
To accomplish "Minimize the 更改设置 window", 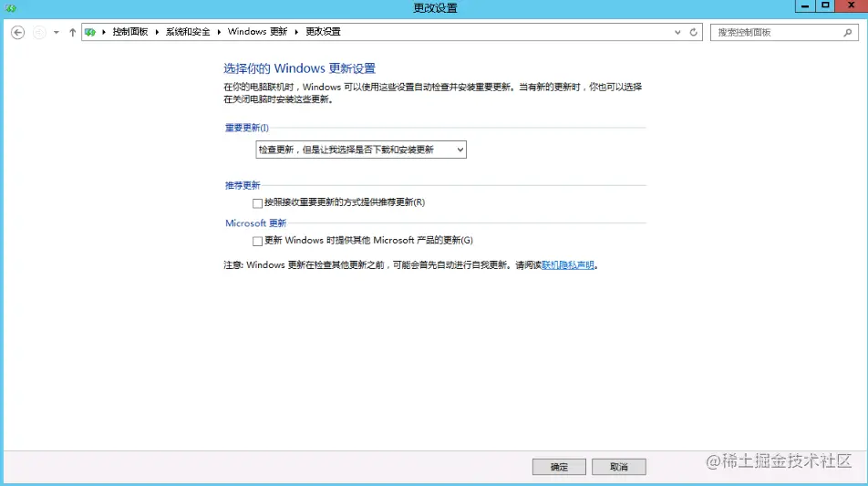I will coord(805,6).
